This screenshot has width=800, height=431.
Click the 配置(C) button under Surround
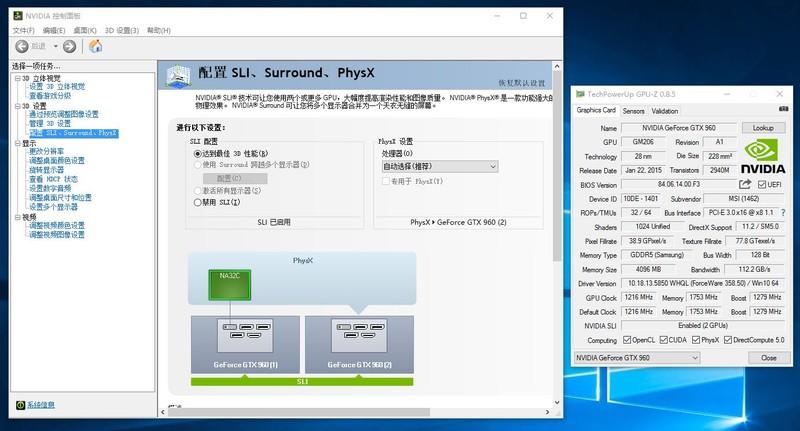235,178
